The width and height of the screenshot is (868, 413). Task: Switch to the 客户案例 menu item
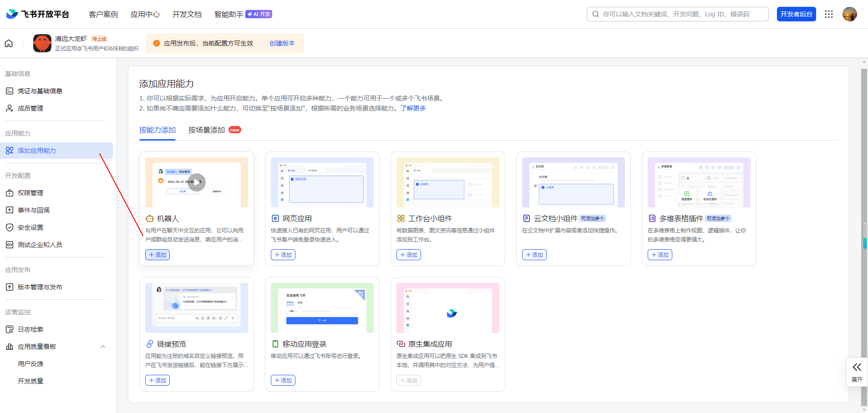click(x=103, y=14)
